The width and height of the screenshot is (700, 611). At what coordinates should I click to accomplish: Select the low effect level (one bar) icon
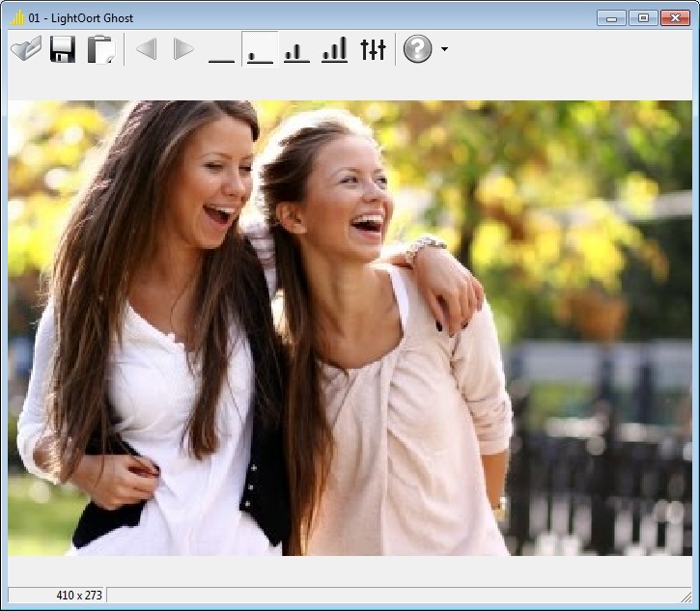[x=260, y=48]
